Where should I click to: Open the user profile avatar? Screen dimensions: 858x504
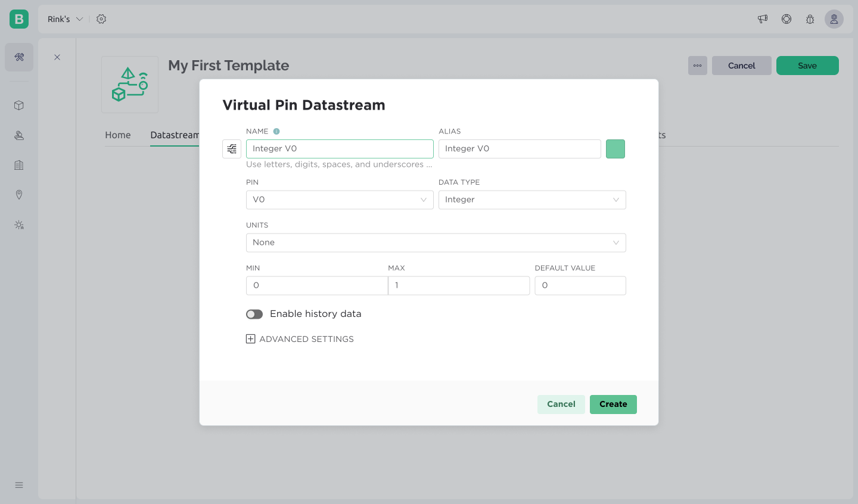tap(834, 19)
